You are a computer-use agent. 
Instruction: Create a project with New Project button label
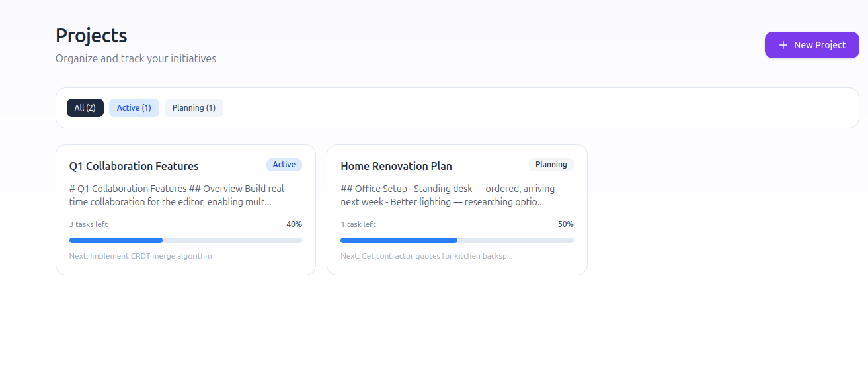pyautogui.click(x=820, y=45)
